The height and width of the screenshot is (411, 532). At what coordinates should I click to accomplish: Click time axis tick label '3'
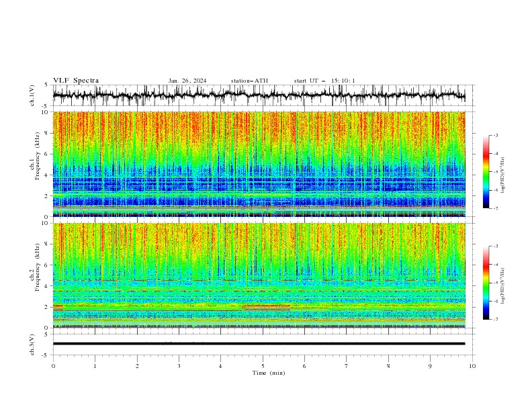[x=179, y=366]
